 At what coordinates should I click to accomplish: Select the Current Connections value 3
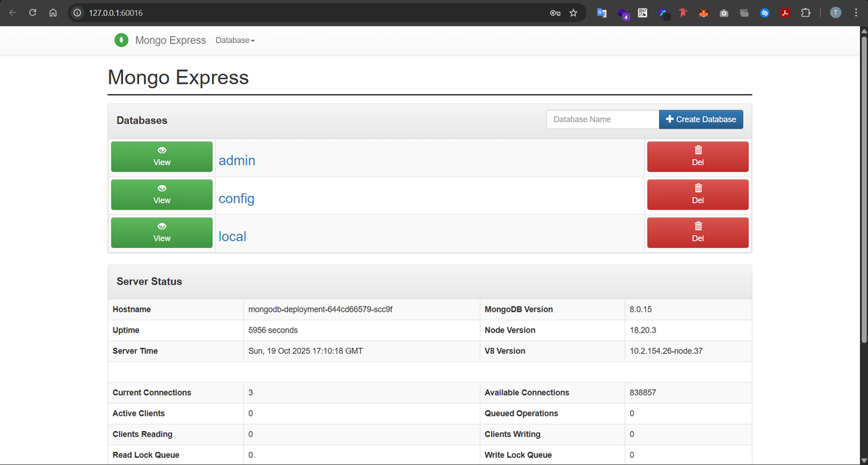[x=250, y=393]
